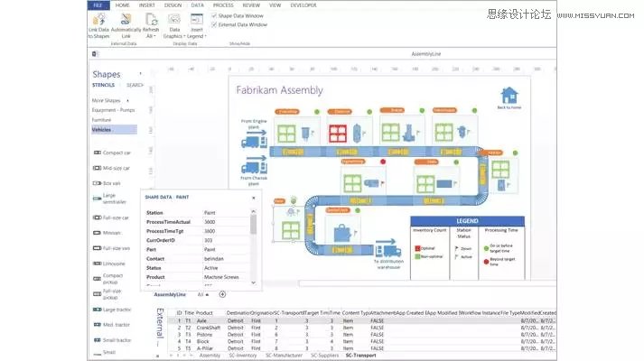Image resolution: width=644 pixels, height=361 pixels.
Task: Select red inventory grid icon
Action: 338,134
